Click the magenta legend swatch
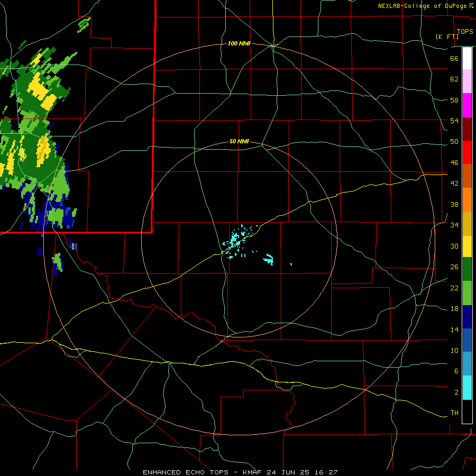This screenshot has width=476, height=476. (467, 105)
